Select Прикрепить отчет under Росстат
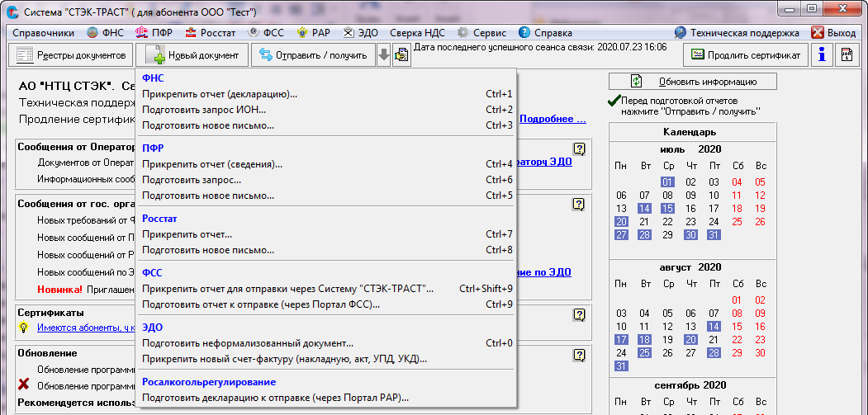The height and width of the screenshot is (415, 868). tap(326, 234)
